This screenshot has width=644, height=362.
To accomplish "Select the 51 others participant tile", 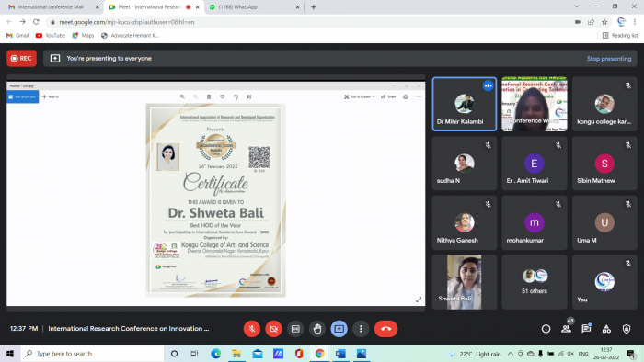I will [534, 282].
